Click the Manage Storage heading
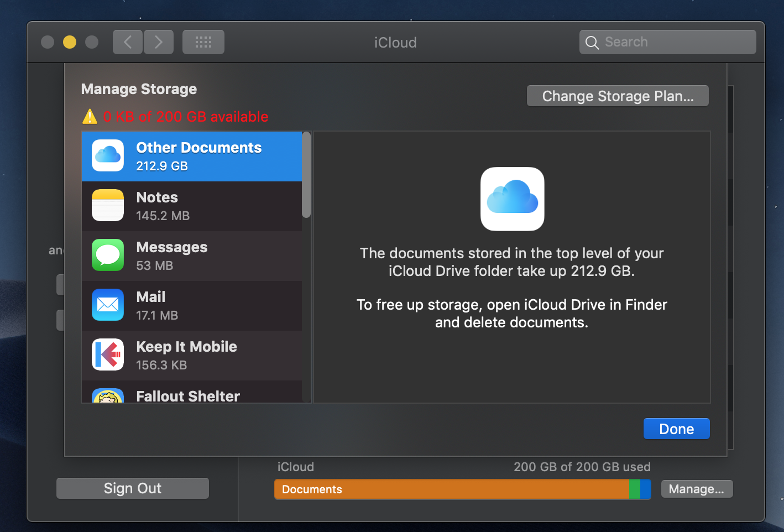This screenshot has height=532, width=784. (139, 89)
